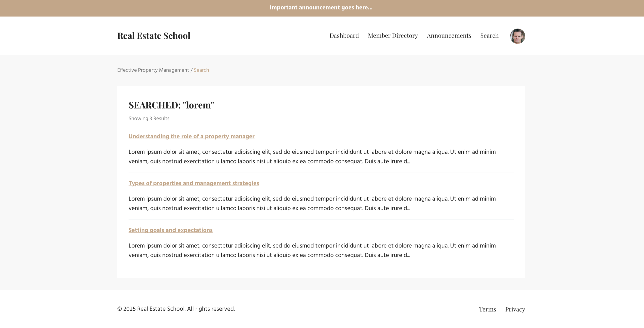Open 'Setting goals and expectations' result
Screen dimensions: 644x328
tap(170, 230)
